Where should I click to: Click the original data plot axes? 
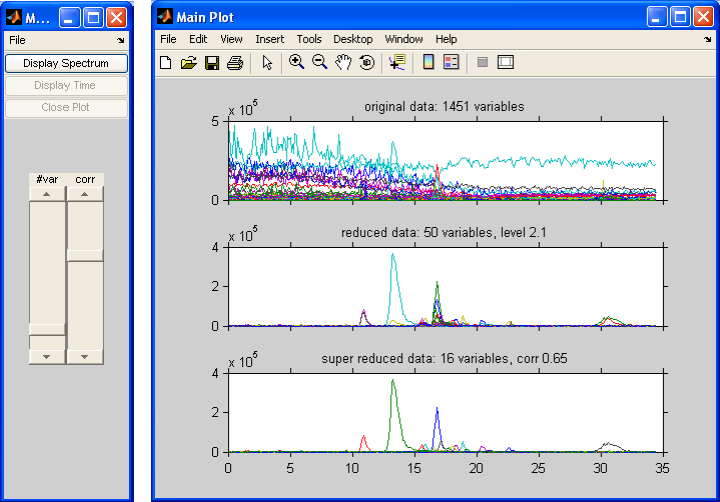tap(446, 161)
